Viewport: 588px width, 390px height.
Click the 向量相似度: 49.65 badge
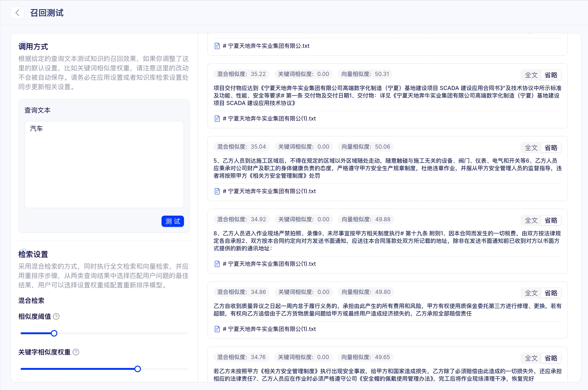coord(366,357)
